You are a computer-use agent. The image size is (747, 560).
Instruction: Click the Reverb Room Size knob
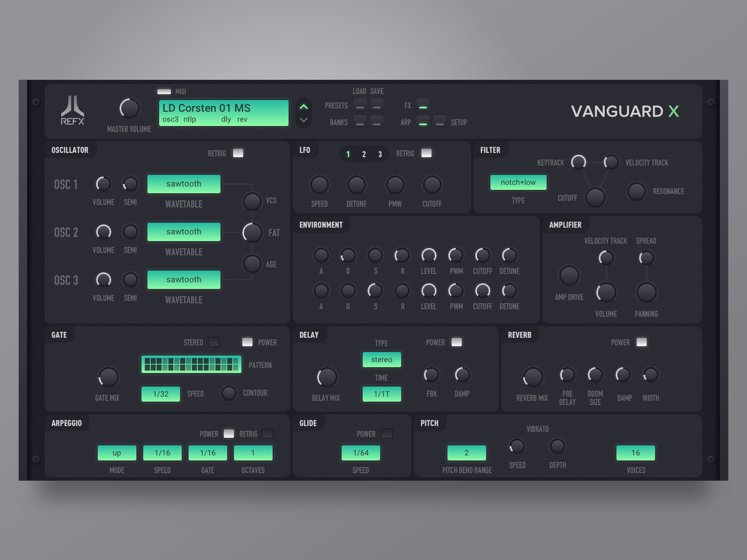click(595, 374)
